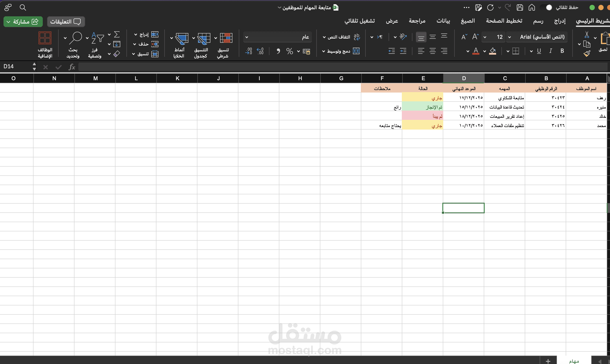Toggle bottom vertical alignment (highlighted)
Image resolution: width=610 pixels, height=364 pixels.
pos(421,37)
